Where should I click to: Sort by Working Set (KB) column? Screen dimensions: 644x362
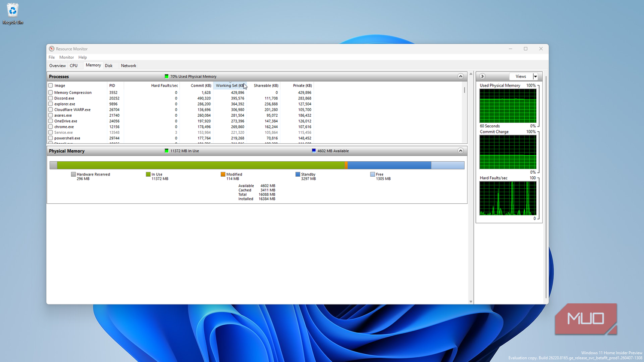(x=230, y=85)
